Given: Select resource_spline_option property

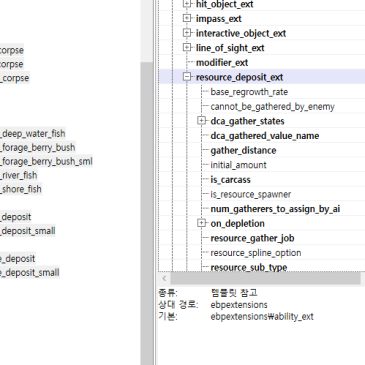Looking at the screenshot, I should click(256, 253).
